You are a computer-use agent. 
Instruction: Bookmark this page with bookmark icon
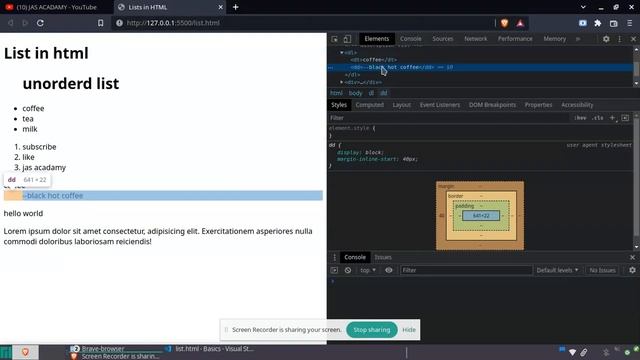[x=100, y=23]
